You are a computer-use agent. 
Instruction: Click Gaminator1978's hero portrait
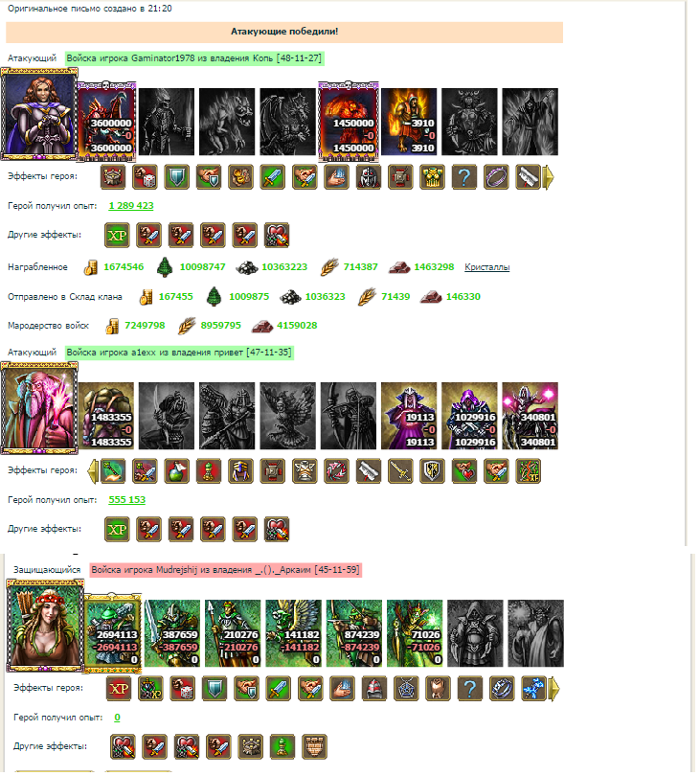click(x=39, y=114)
